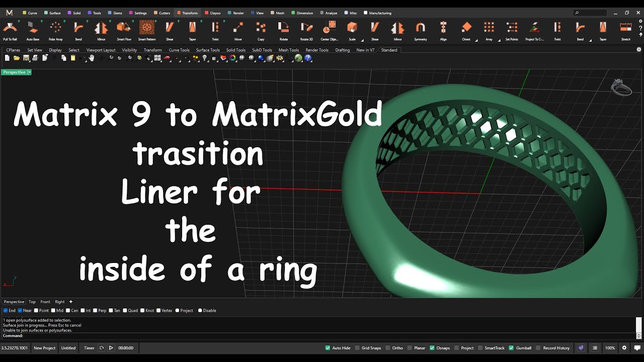Reset the timer with the circular arrow
The width and height of the screenshot is (644, 362).
pos(102,348)
